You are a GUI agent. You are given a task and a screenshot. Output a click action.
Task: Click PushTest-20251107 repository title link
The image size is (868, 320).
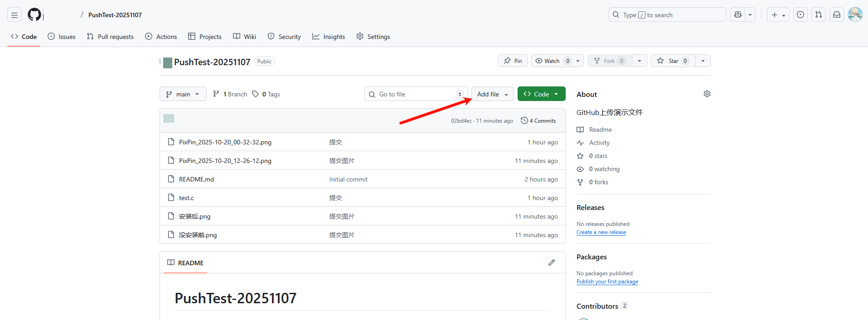coord(212,62)
